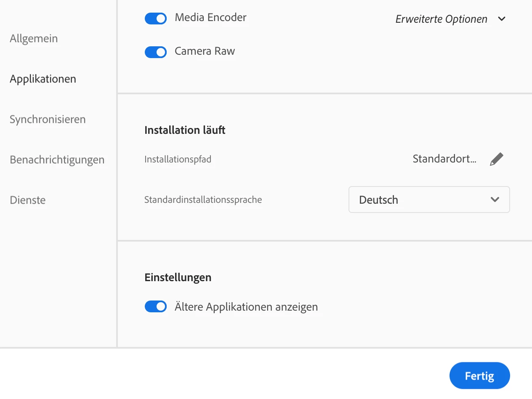This screenshot has height=399, width=532.
Task: Switch to the Synchronisieren section
Action: (x=48, y=119)
